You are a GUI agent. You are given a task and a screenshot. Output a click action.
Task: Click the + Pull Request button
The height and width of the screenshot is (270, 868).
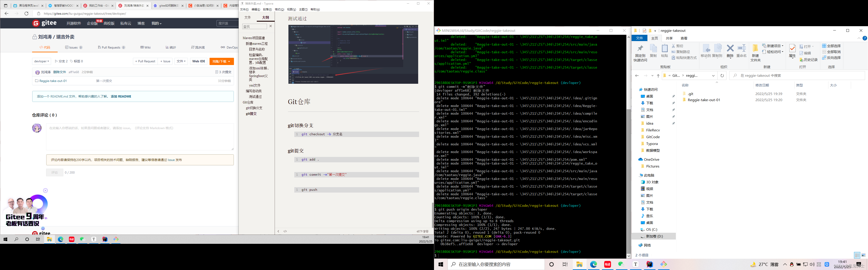click(145, 61)
